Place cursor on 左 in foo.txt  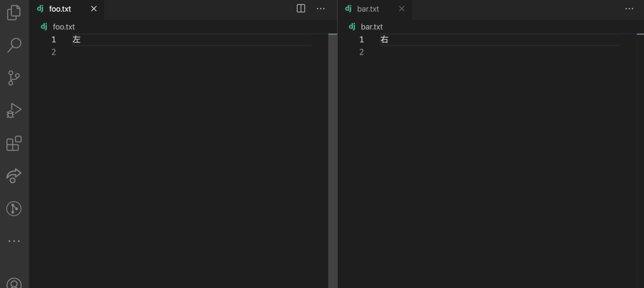click(x=76, y=40)
